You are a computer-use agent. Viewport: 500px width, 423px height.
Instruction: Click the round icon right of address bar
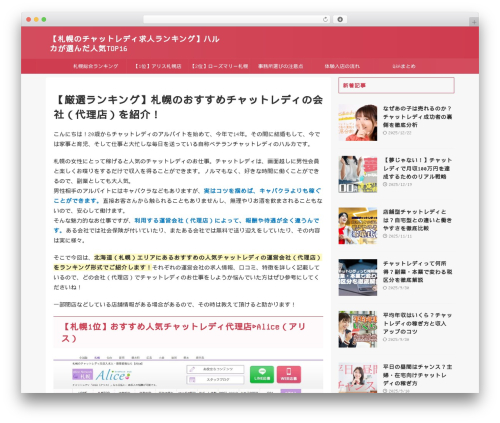340,20
